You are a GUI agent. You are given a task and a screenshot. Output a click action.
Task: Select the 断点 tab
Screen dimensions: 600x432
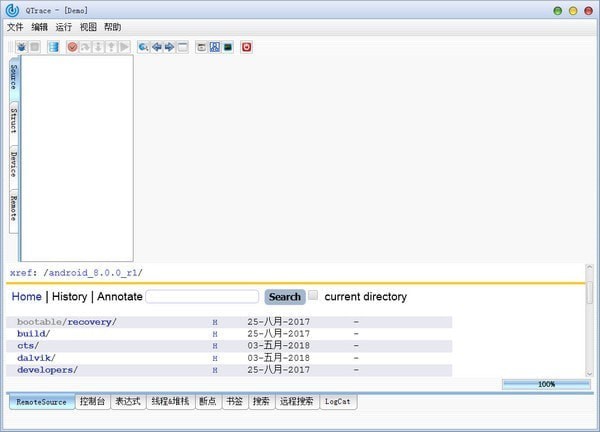pos(207,402)
